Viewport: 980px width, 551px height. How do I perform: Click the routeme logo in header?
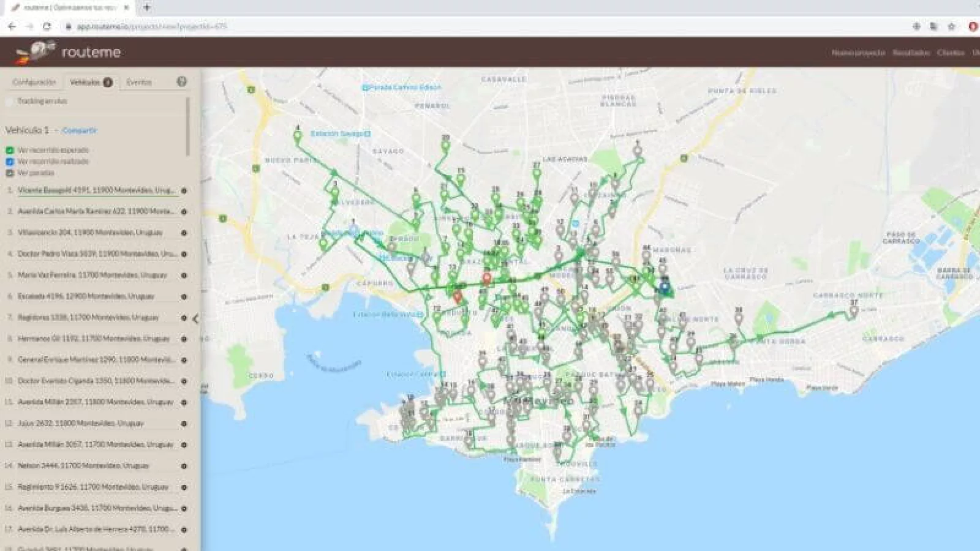click(x=69, y=53)
